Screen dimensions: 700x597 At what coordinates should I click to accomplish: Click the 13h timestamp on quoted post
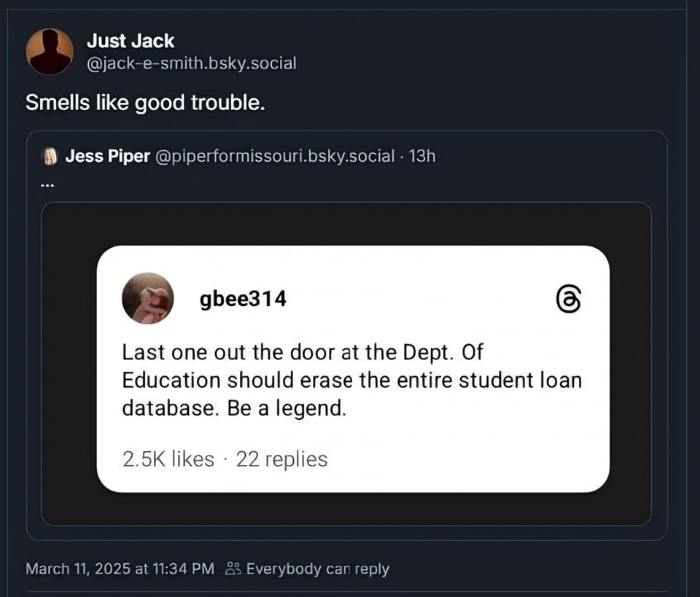coord(422,156)
